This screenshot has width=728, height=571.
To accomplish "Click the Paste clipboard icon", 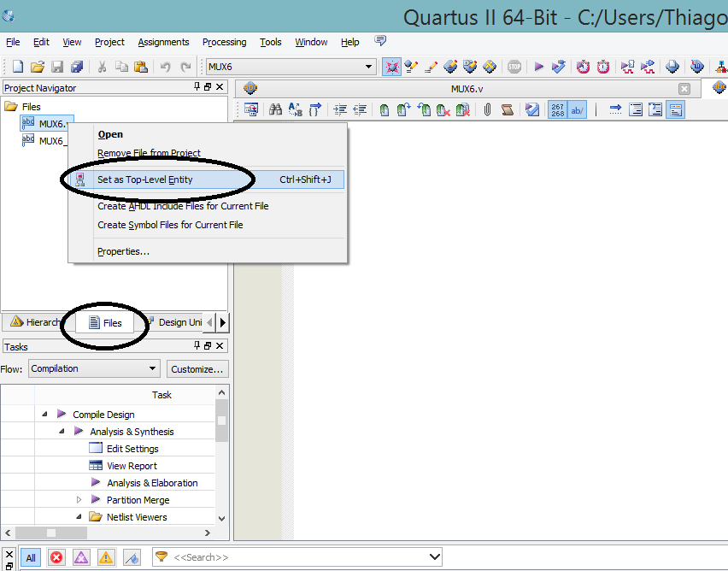I will [141, 67].
